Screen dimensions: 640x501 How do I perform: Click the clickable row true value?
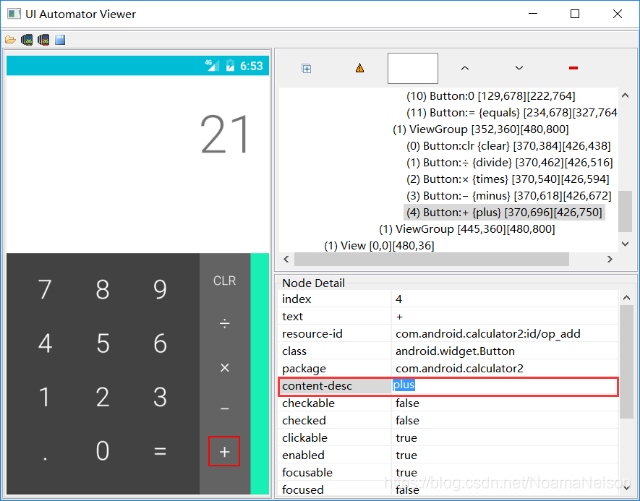406,438
